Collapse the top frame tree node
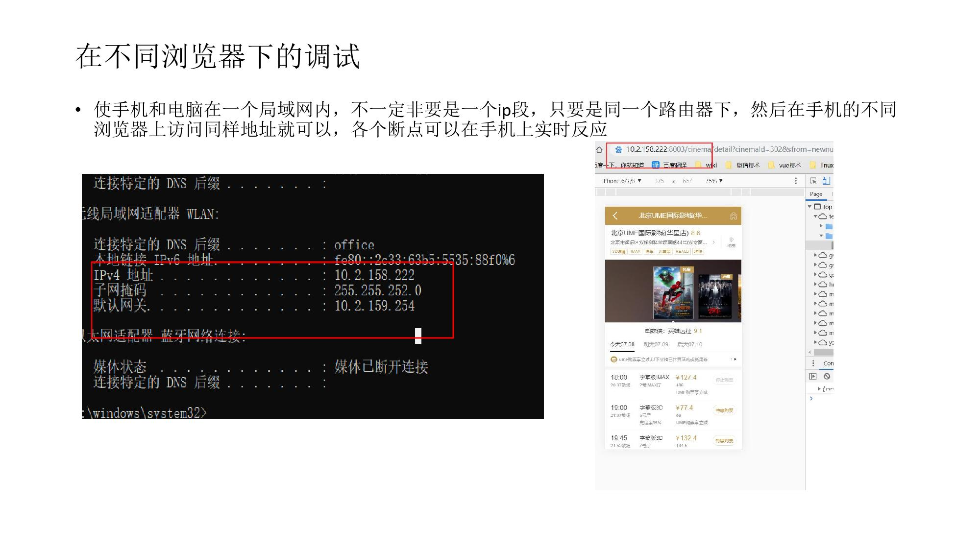This screenshot has width=980, height=551. tap(810, 207)
